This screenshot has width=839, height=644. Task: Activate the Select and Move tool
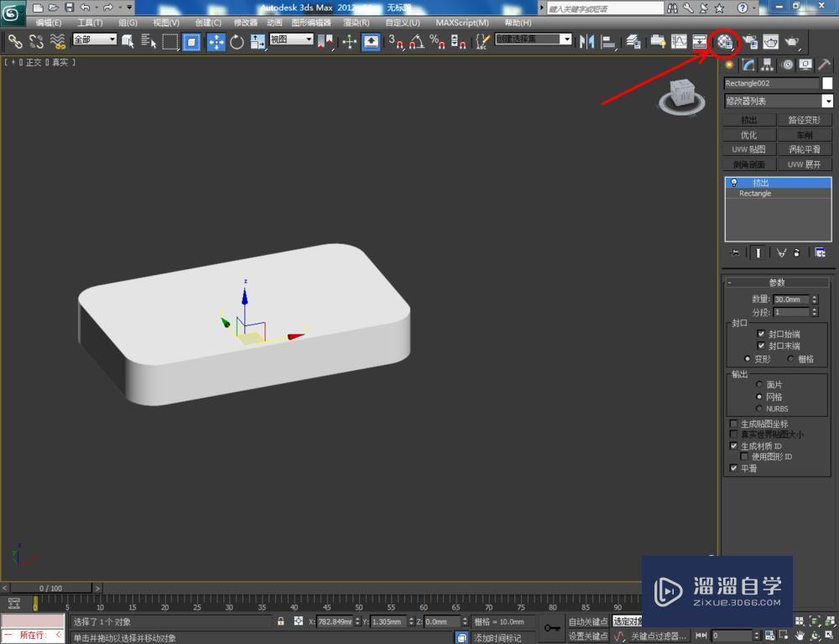click(216, 41)
